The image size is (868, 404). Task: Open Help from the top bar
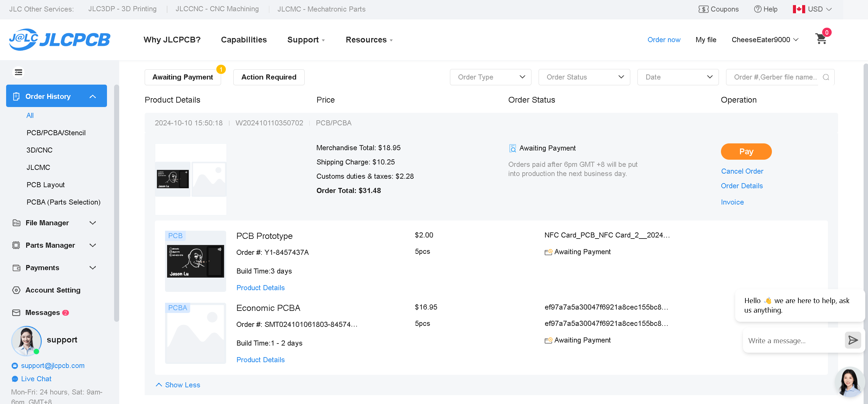tap(766, 9)
